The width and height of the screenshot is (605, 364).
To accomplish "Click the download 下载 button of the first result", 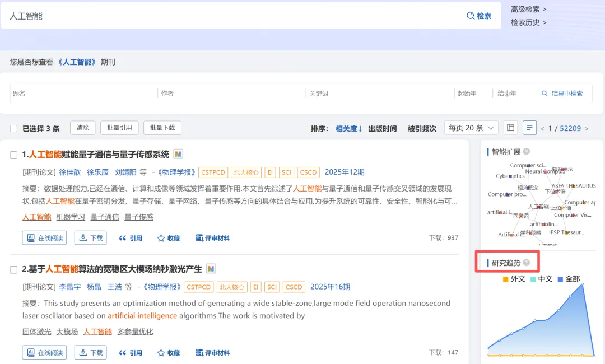I will point(91,238).
